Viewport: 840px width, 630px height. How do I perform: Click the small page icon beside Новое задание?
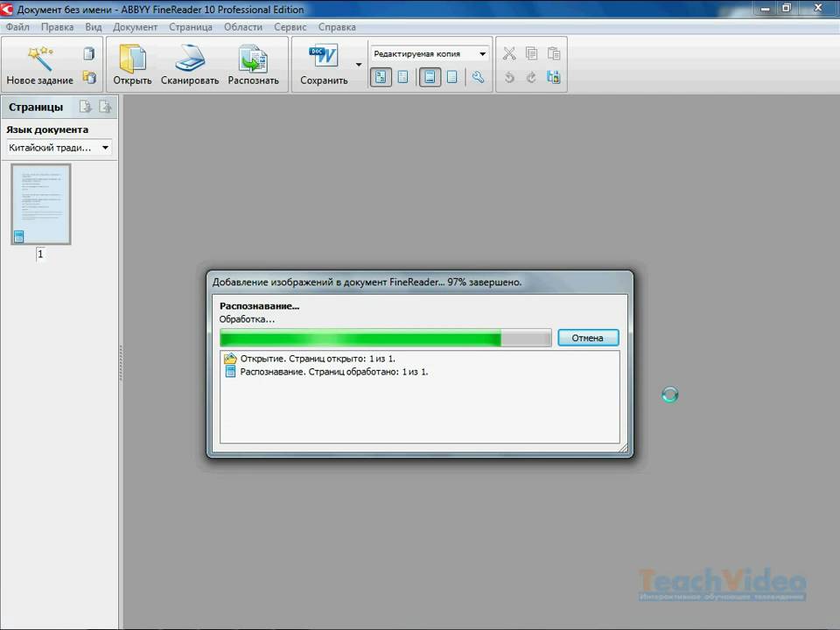(89, 53)
